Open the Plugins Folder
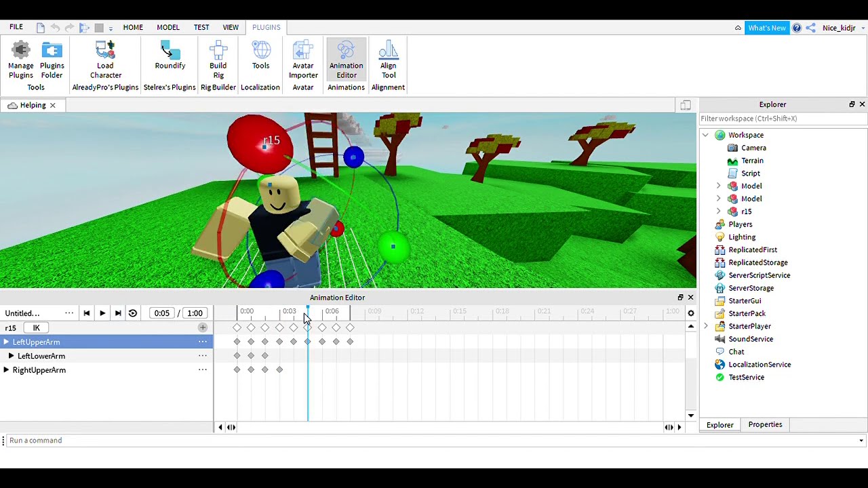This screenshot has width=868, height=488. point(52,60)
